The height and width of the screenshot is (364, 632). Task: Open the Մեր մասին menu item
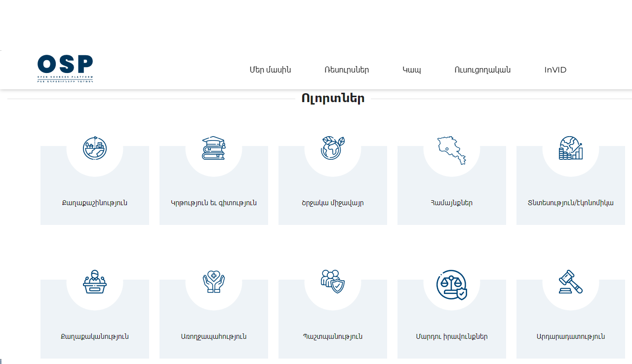[270, 70]
